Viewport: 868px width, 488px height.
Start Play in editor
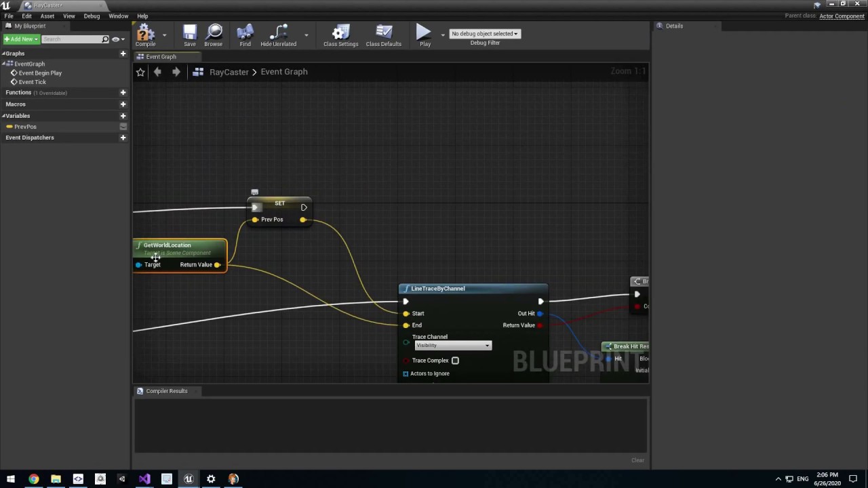point(425,36)
